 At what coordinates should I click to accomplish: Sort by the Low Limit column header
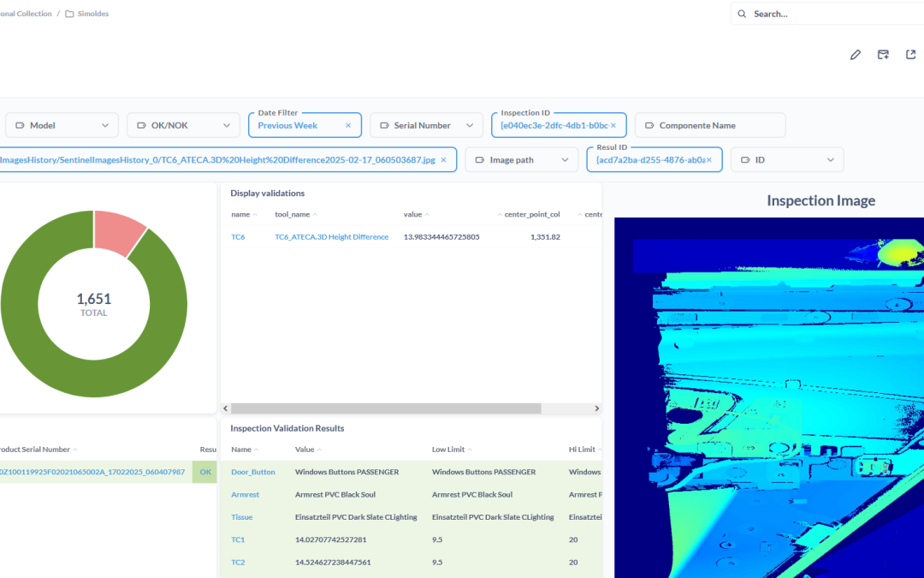click(447, 450)
